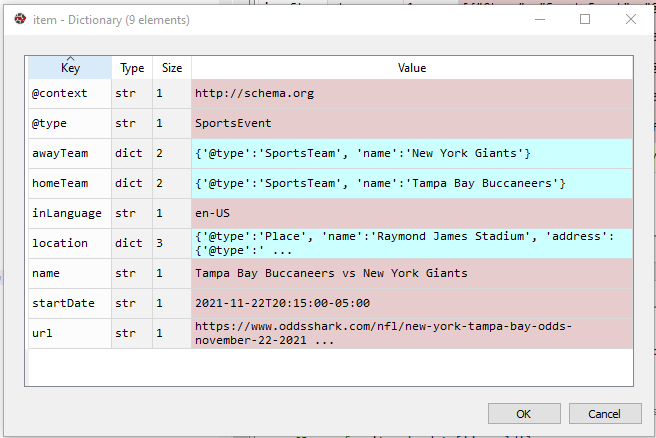Click the Spyder icon in title bar
656x438 pixels.
(20, 19)
